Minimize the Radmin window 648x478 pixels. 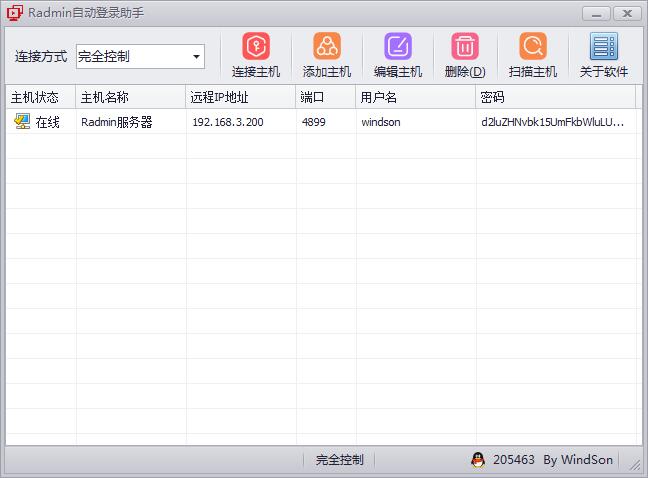click(596, 14)
